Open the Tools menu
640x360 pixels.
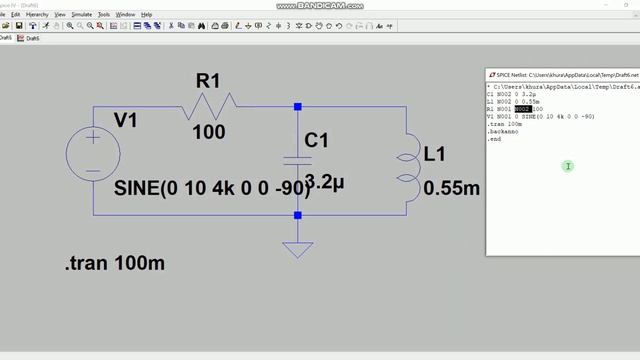coord(104,14)
